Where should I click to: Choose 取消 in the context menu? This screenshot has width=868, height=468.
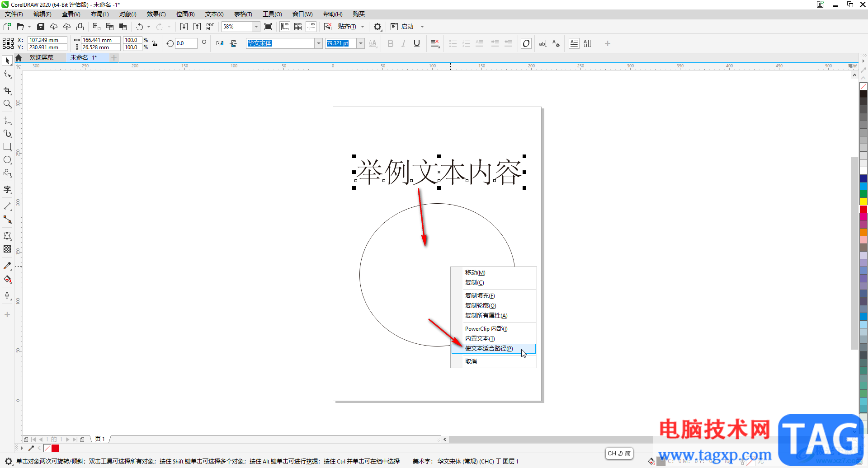[494, 361]
